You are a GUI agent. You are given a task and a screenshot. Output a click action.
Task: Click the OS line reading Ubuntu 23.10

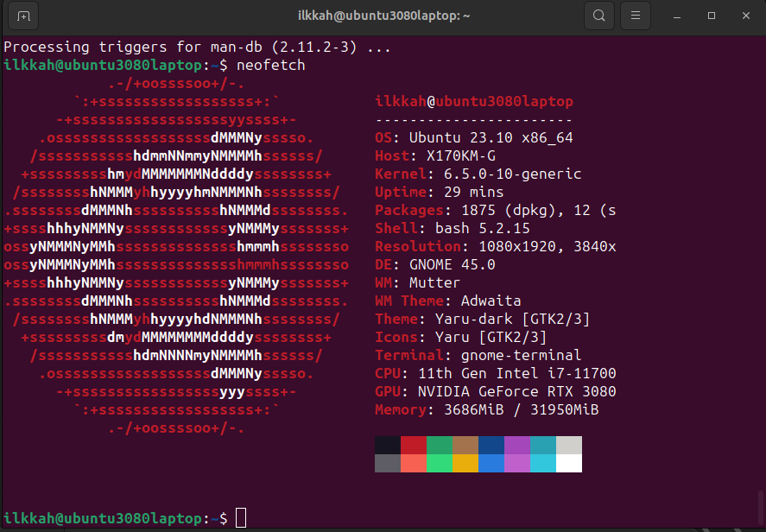(x=474, y=138)
